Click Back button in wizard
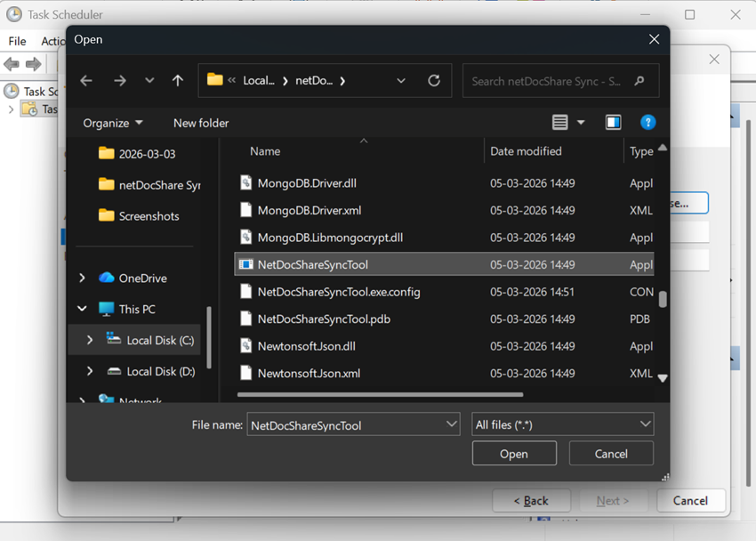 (x=531, y=500)
